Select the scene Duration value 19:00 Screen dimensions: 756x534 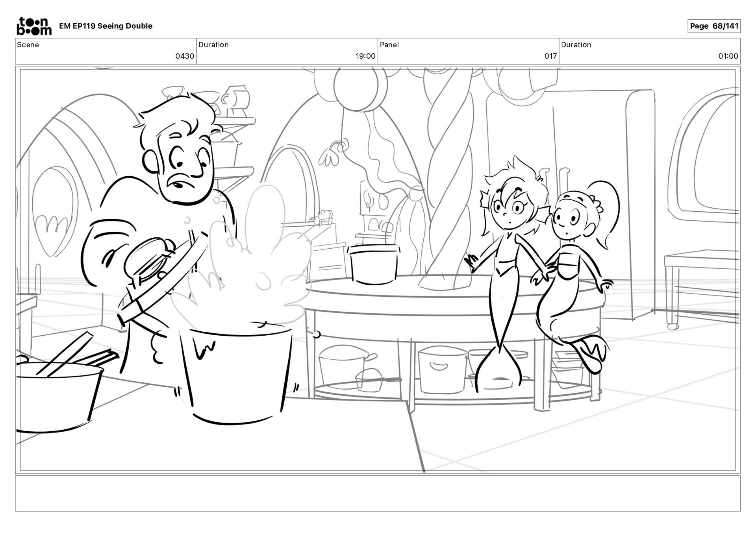(365, 56)
